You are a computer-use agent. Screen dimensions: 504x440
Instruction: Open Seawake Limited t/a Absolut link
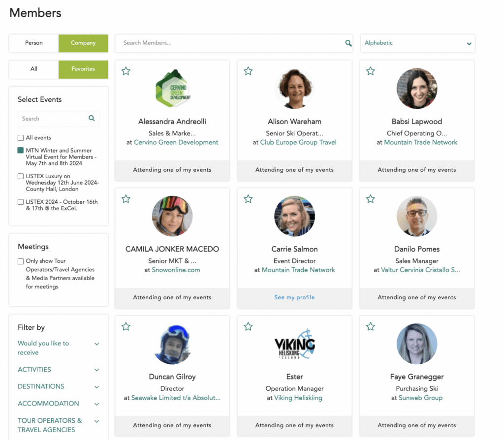pyautogui.click(x=176, y=398)
